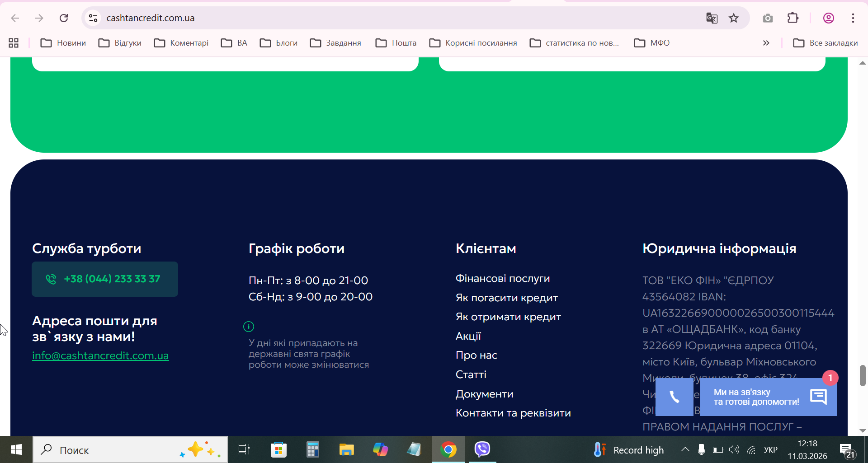Switch to Google Chrome on taskbar
868x463 pixels.
[448, 450]
